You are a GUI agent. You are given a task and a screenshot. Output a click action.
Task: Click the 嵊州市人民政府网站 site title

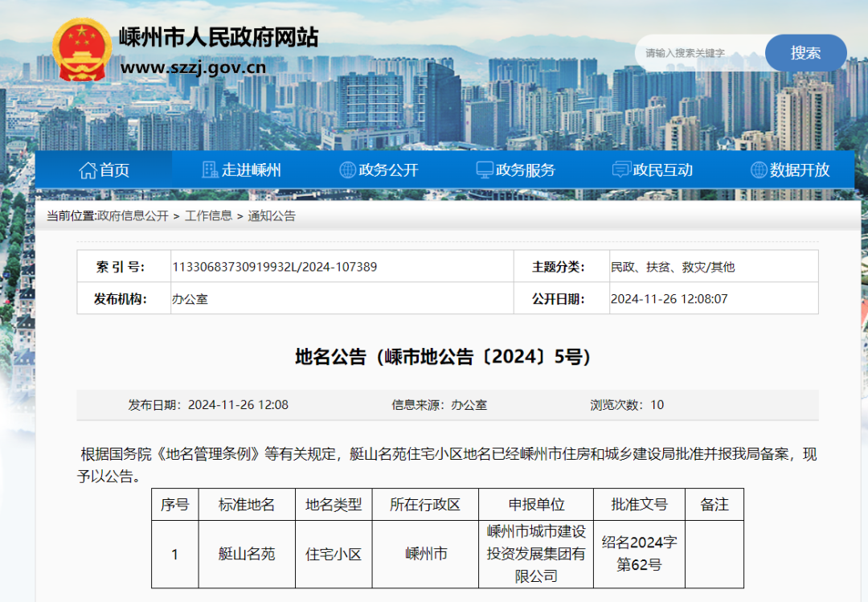[219, 37]
